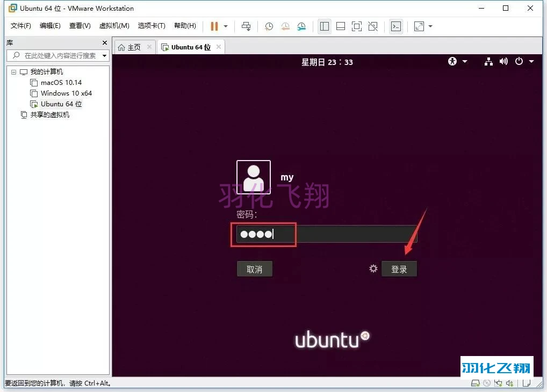Click the library search input field
This screenshot has height=392, width=547.
tap(57, 55)
